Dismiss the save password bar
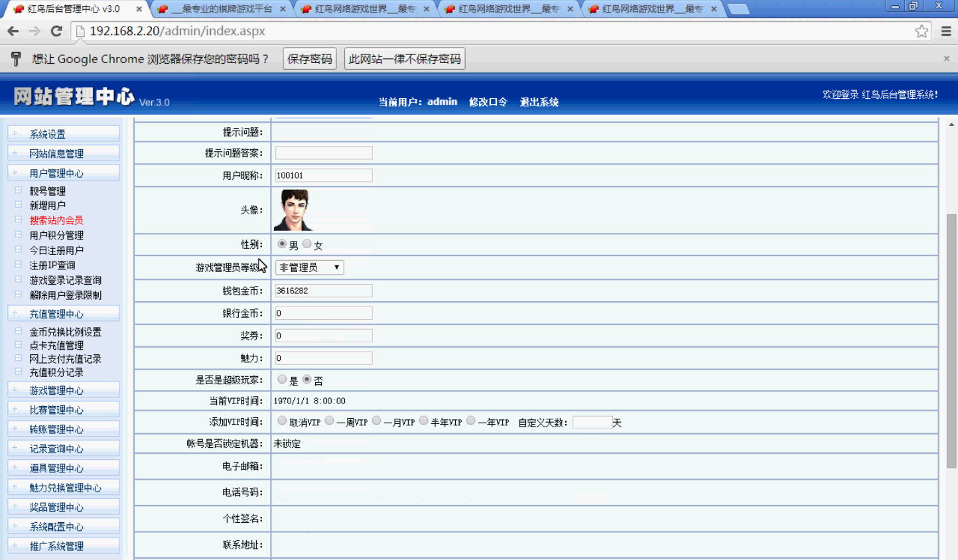This screenshot has width=958, height=560. (946, 58)
